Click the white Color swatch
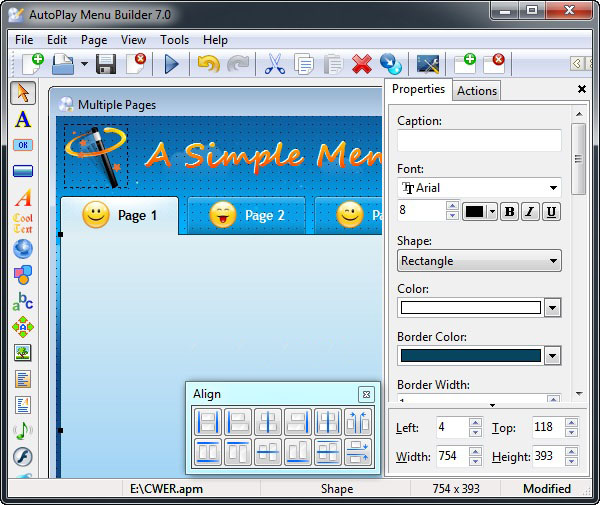This screenshot has height=505, width=600. click(x=471, y=308)
